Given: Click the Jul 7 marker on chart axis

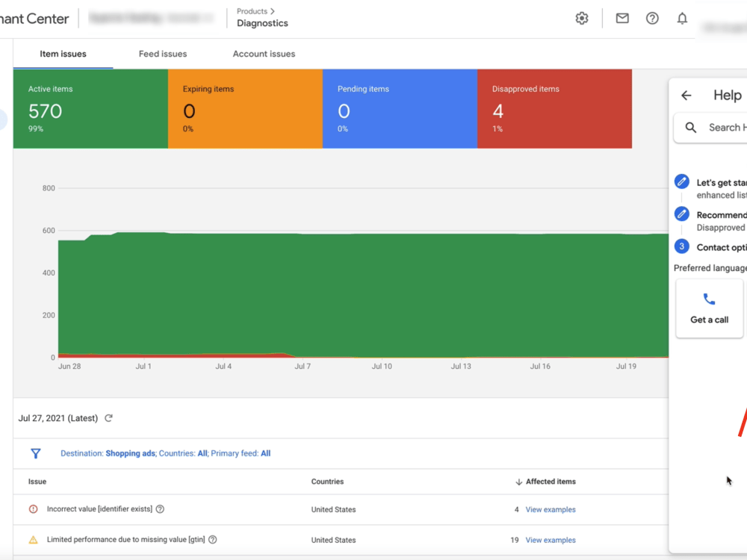Looking at the screenshot, I should (303, 366).
